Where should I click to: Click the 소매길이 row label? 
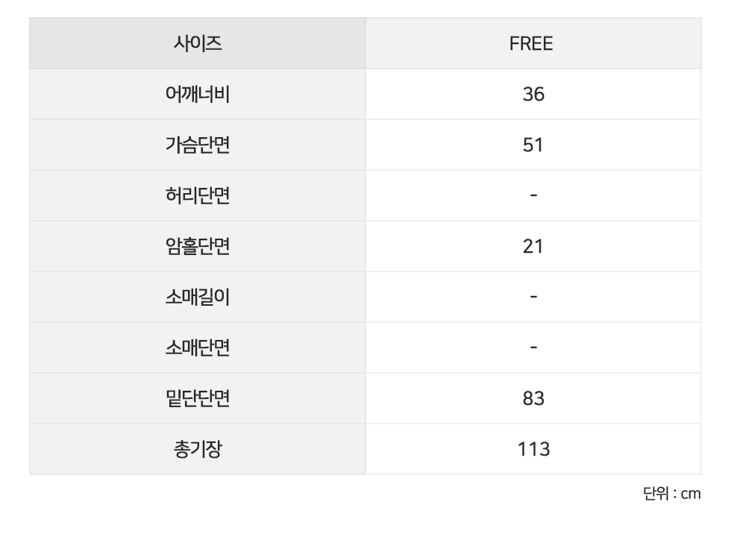tap(198, 298)
